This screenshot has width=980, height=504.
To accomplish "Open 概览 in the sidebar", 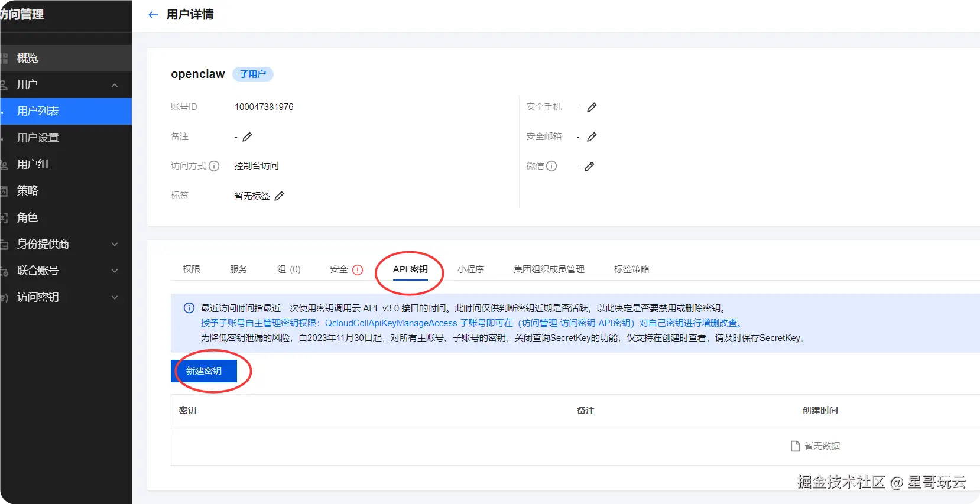I will point(66,58).
